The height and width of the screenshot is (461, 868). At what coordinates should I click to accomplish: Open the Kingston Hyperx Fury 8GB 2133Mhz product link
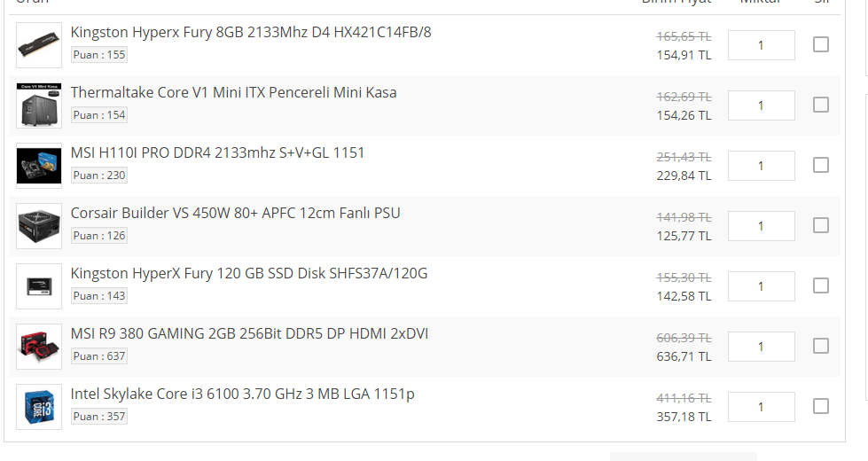click(251, 33)
